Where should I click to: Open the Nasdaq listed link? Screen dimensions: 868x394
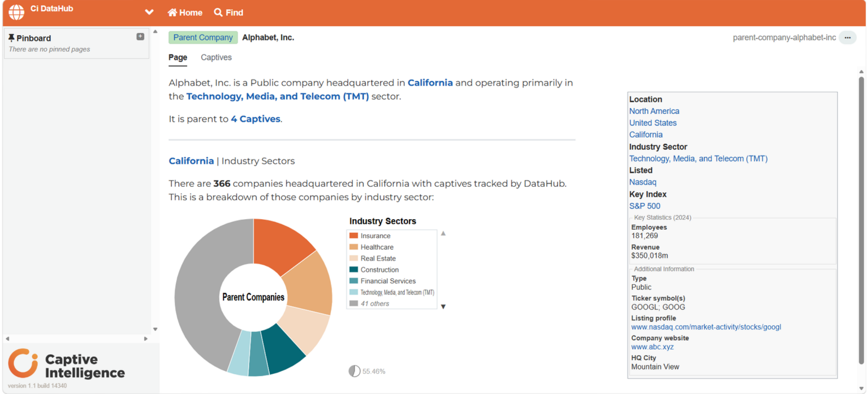tap(642, 182)
